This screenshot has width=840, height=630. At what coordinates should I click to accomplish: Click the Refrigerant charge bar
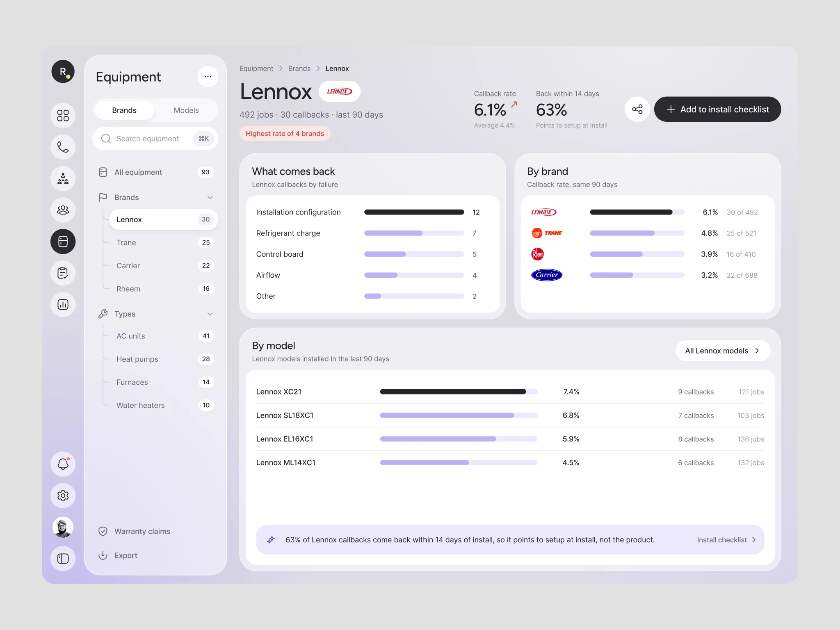(x=414, y=233)
